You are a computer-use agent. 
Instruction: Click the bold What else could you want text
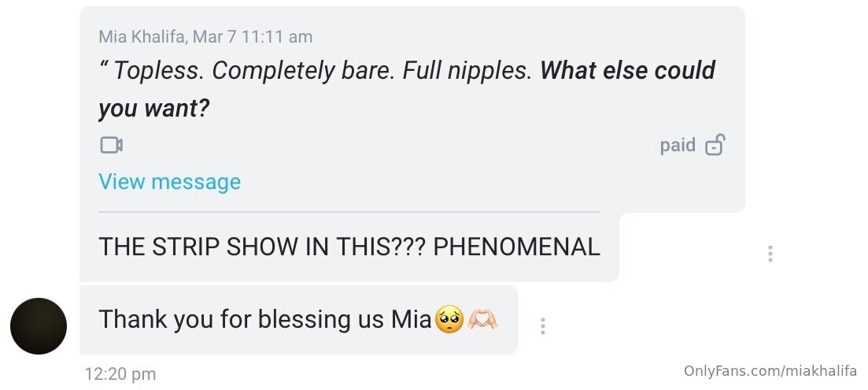tap(626, 71)
